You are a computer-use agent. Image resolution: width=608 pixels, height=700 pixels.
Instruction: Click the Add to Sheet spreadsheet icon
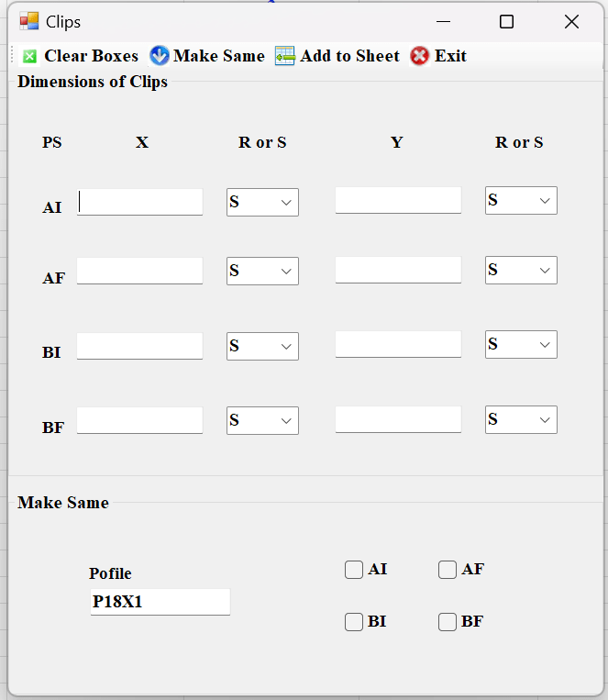coord(285,56)
